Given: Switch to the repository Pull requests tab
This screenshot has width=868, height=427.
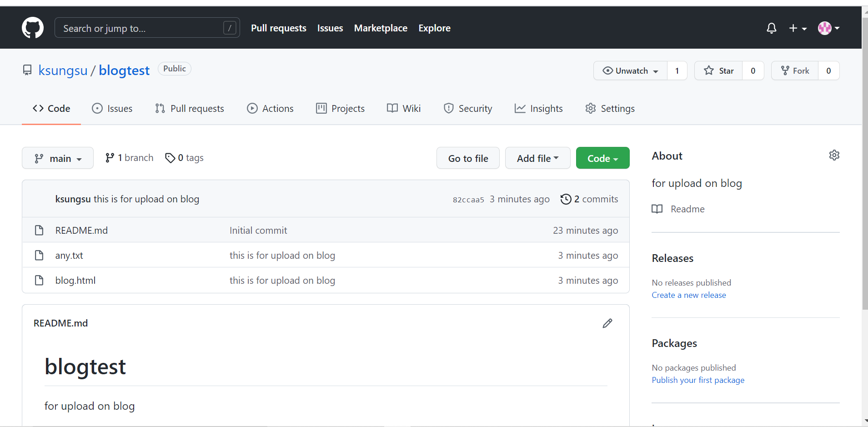Looking at the screenshot, I should [x=190, y=109].
